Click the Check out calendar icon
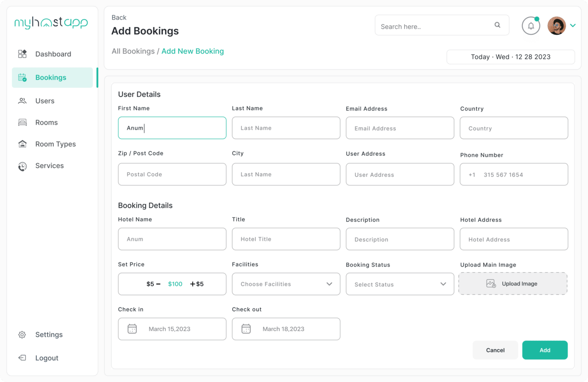The width and height of the screenshot is (588, 382). [246, 329]
